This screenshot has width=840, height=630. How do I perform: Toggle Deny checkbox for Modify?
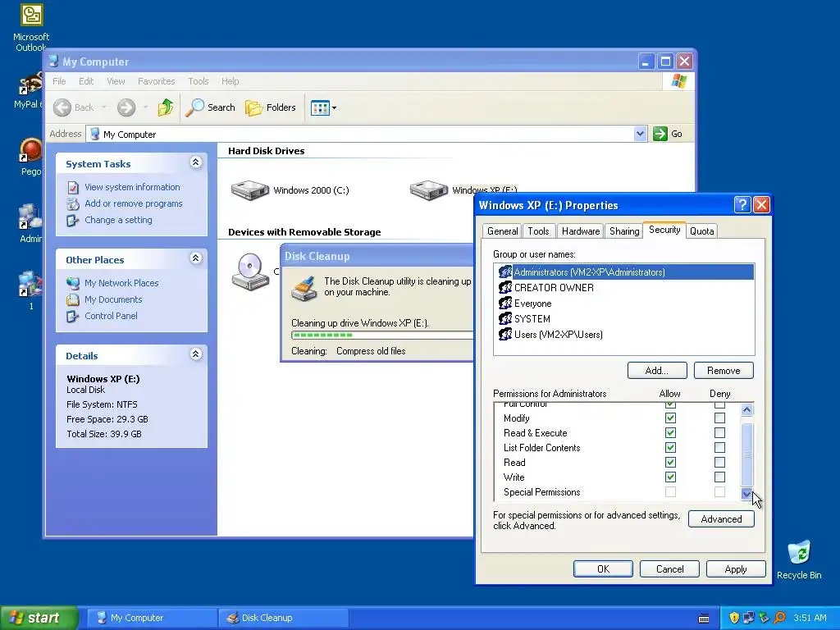point(719,418)
